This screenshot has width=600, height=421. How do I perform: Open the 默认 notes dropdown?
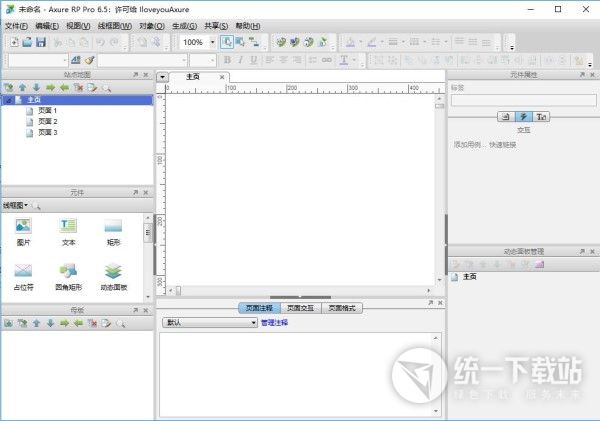[210, 322]
